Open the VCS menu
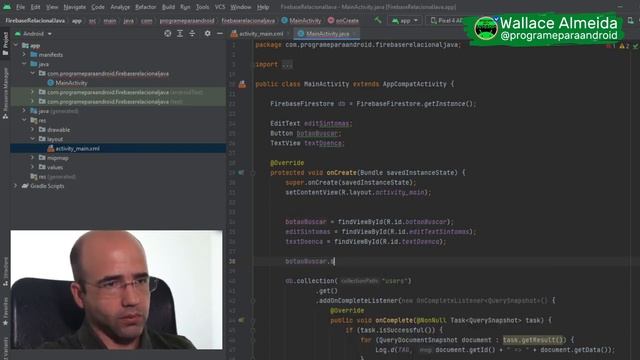The width and height of the screenshot is (640, 360). tap(220, 7)
